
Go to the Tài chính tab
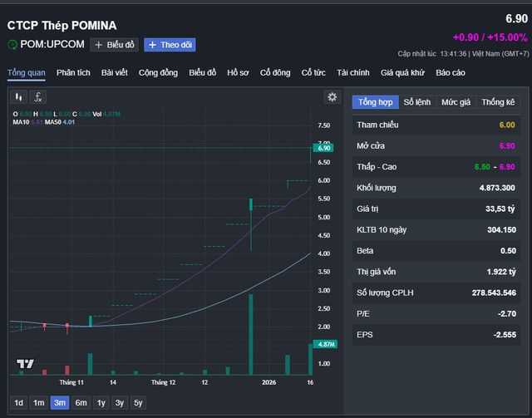pyautogui.click(x=353, y=72)
